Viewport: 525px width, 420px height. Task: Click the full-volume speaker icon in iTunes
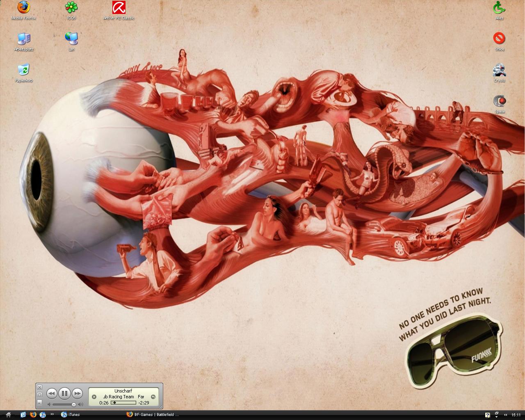(80, 404)
